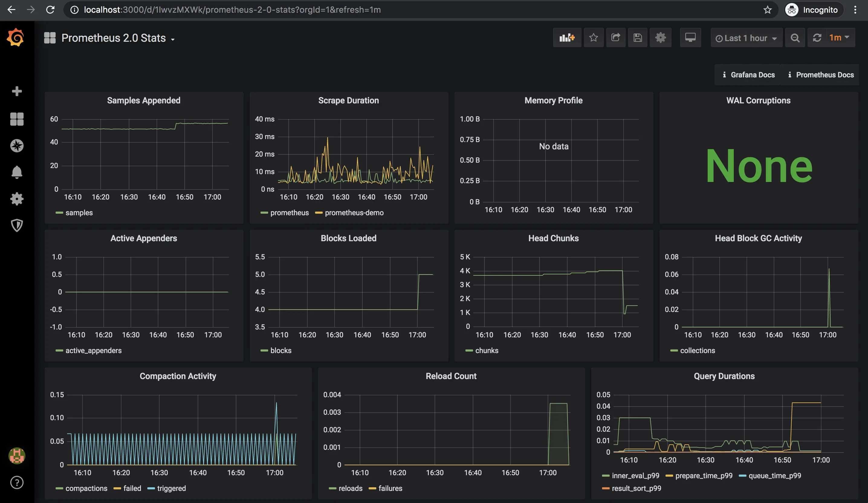Open the Explore compass icon in sidebar
This screenshot has width=868, height=503.
(17, 146)
